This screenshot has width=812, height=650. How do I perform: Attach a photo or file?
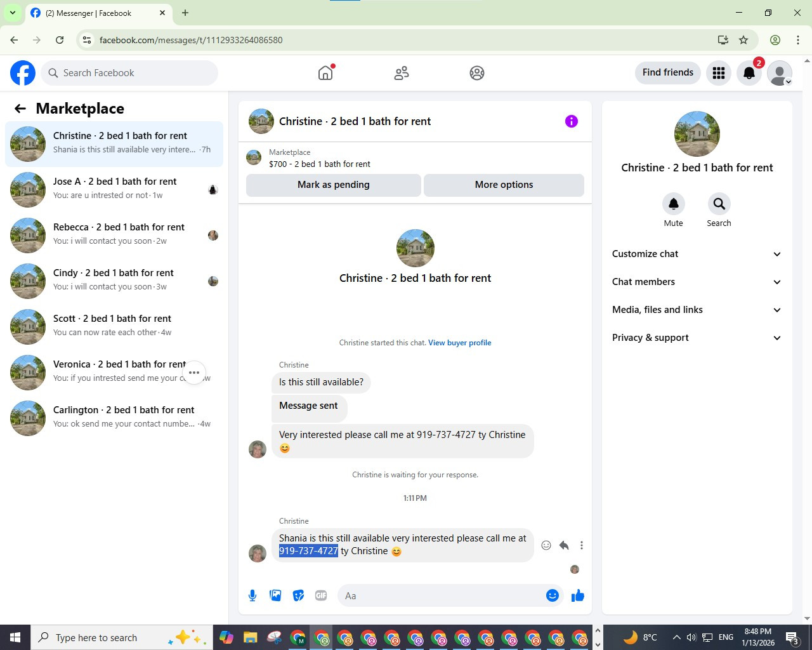click(x=275, y=595)
